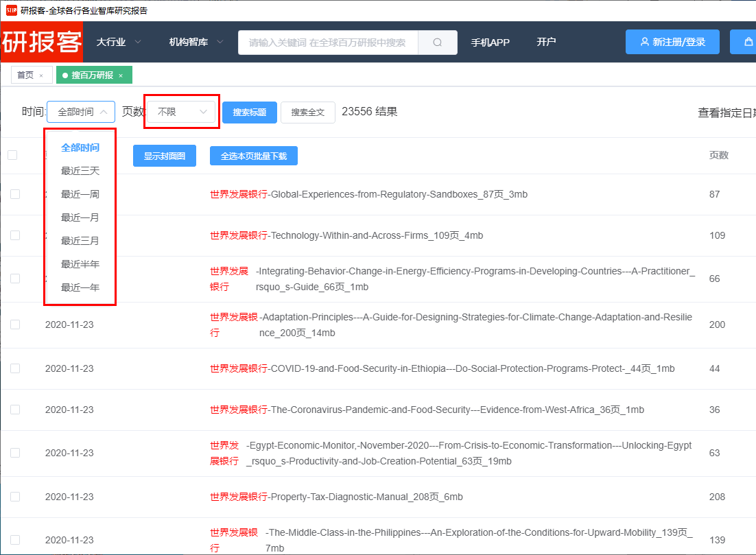Image resolution: width=756 pixels, height=555 pixels.
Task: Click the search magnifier icon
Action: point(437,43)
